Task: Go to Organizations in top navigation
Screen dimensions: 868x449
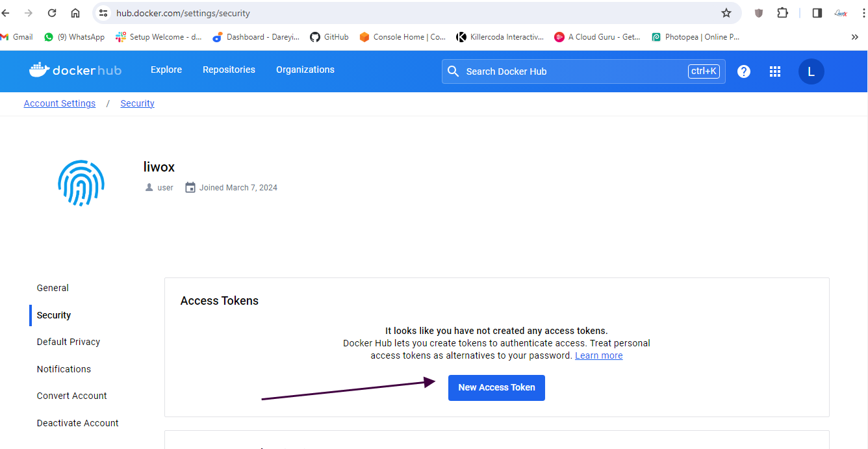Action: coord(305,70)
